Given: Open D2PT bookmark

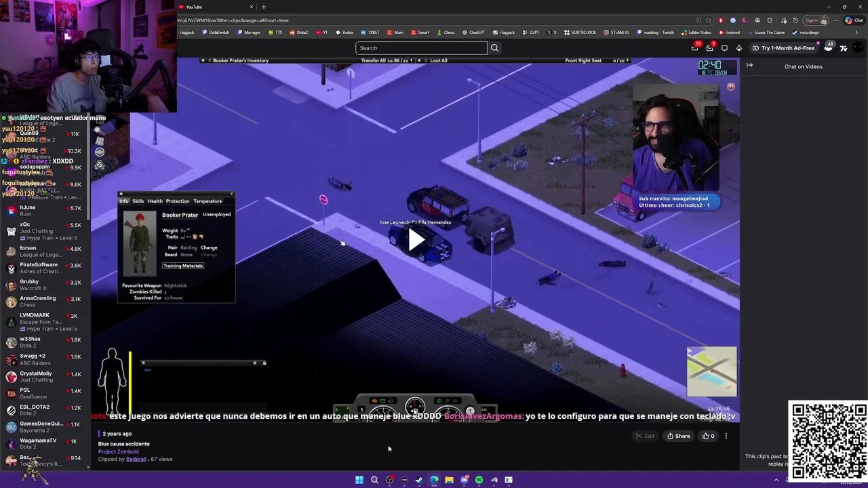Looking at the screenshot, I should coord(530,33).
